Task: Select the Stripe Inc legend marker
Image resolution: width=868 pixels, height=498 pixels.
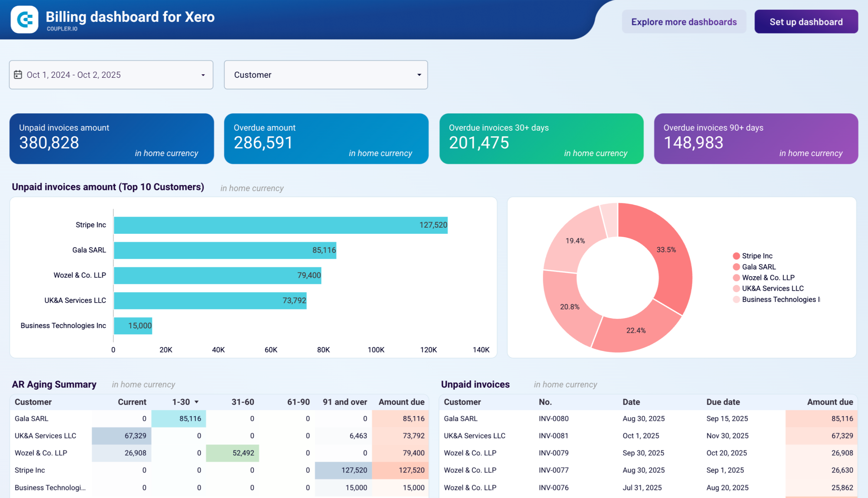Action: coord(736,255)
